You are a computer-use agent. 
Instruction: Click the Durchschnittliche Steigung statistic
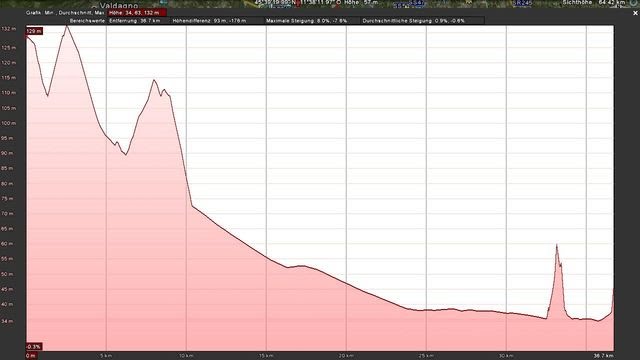tap(413, 21)
